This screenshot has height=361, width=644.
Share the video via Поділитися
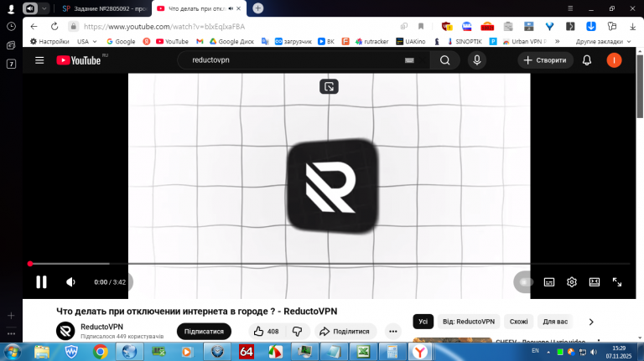pyautogui.click(x=345, y=331)
